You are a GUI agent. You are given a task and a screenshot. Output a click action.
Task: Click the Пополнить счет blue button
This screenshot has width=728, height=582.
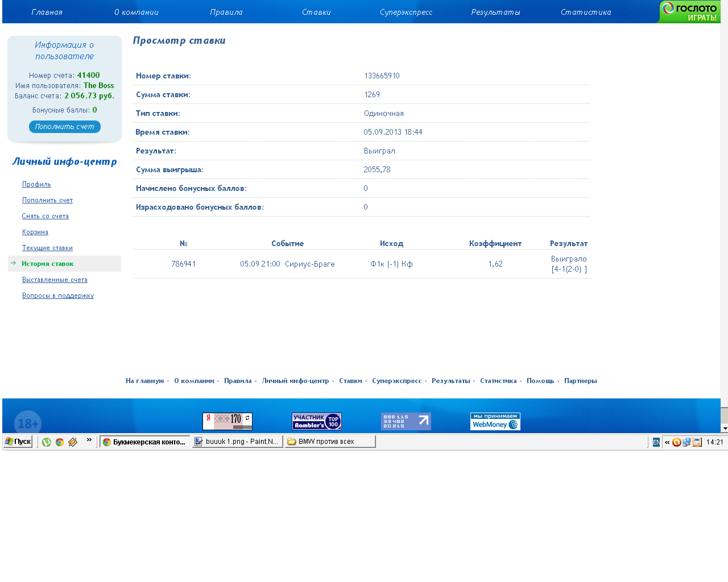click(65, 127)
